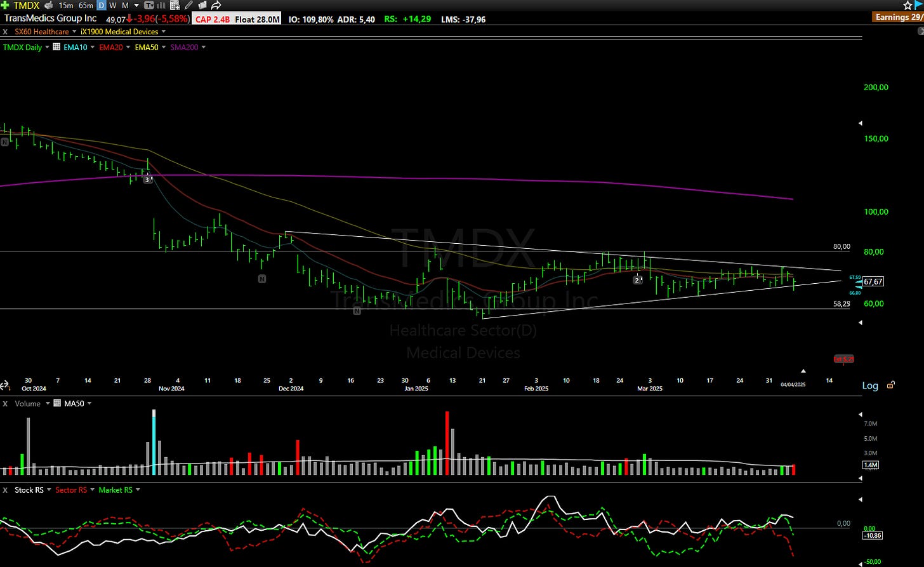This screenshot has width=924, height=567.
Task: Click the share arrow icon
Action: pyautogui.click(x=216, y=5)
